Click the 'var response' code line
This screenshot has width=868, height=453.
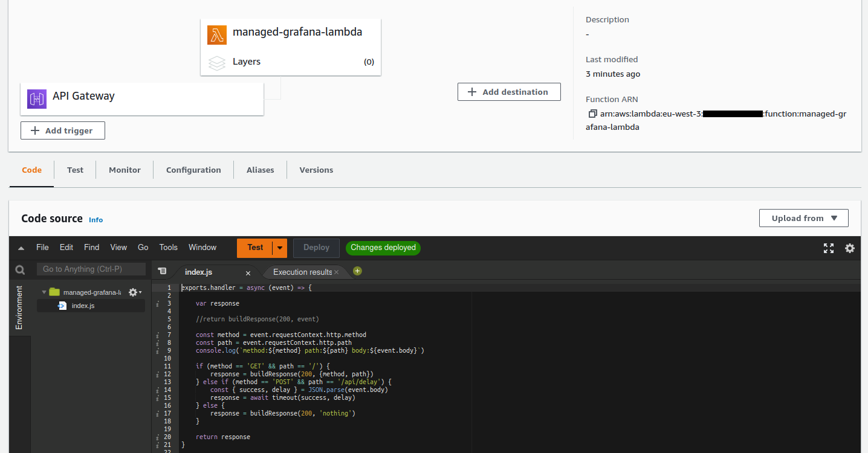point(218,304)
